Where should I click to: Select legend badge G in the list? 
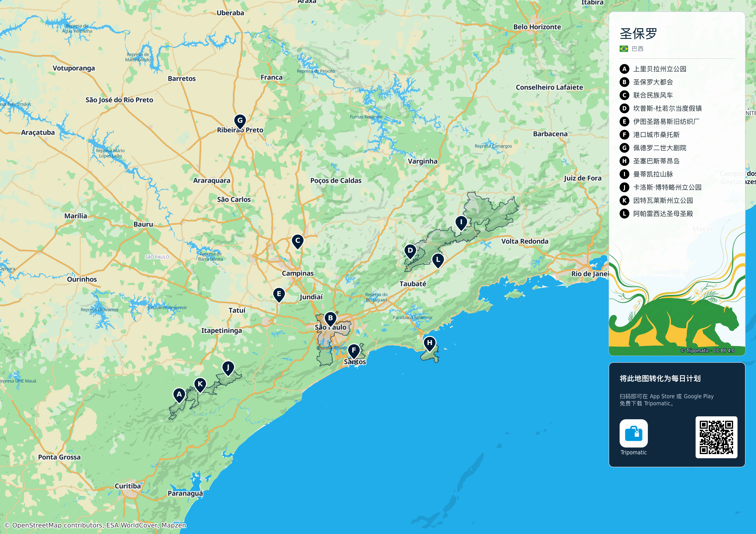coord(624,148)
